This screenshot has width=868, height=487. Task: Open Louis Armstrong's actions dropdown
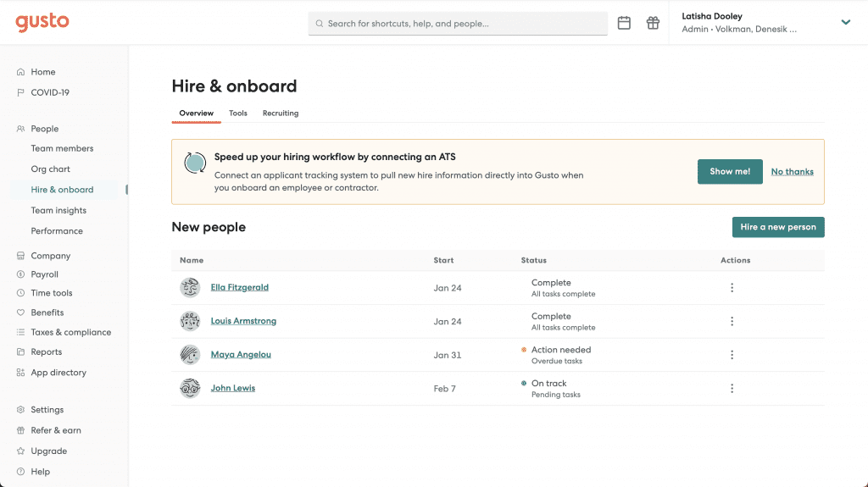coord(732,322)
